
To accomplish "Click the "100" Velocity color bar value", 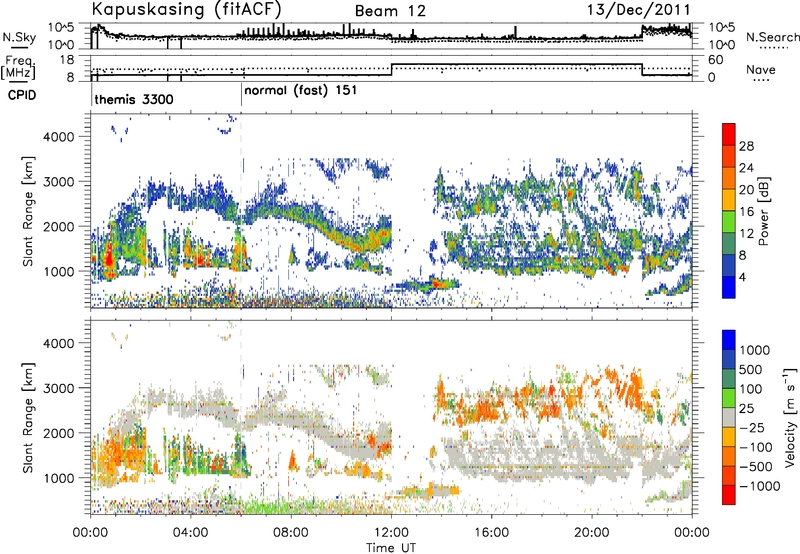I will (x=750, y=389).
